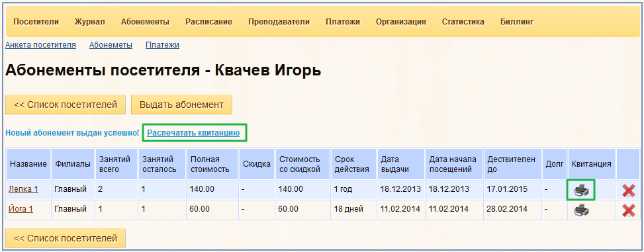The height and width of the screenshot is (252, 644).
Task: Click Выдать абонемент button
Action: pyautogui.click(x=181, y=105)
